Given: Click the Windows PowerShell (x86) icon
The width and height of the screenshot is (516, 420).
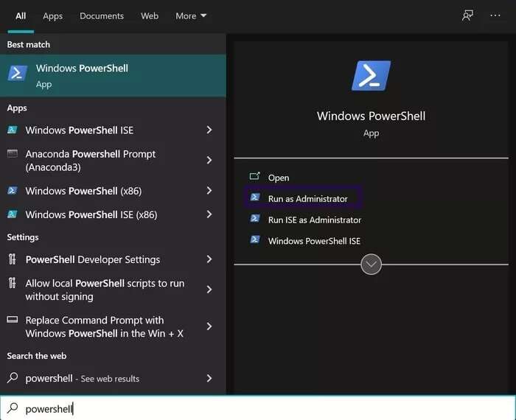Looking at the screenshot, I should (x=13, y=190).
